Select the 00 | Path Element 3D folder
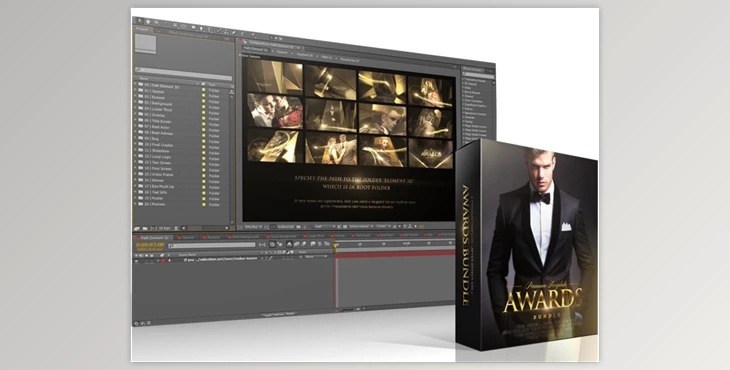The height and width of the screenshot is (370, 730). pos(161,87)
